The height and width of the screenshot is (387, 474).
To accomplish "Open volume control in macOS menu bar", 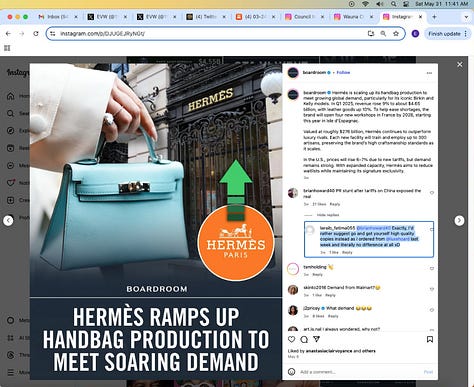I will tap(380, 4).
